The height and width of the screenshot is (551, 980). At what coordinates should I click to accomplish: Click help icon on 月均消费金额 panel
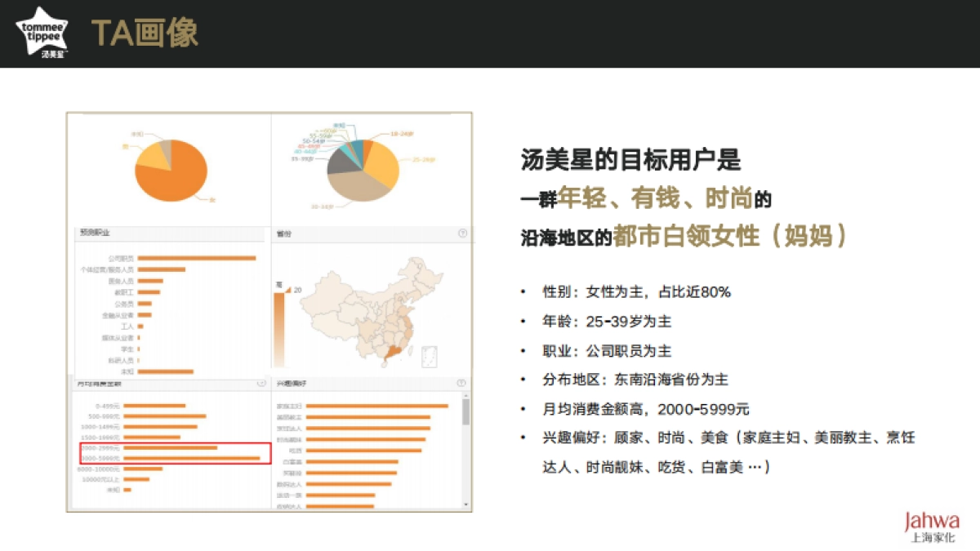(x=261, y=382)
